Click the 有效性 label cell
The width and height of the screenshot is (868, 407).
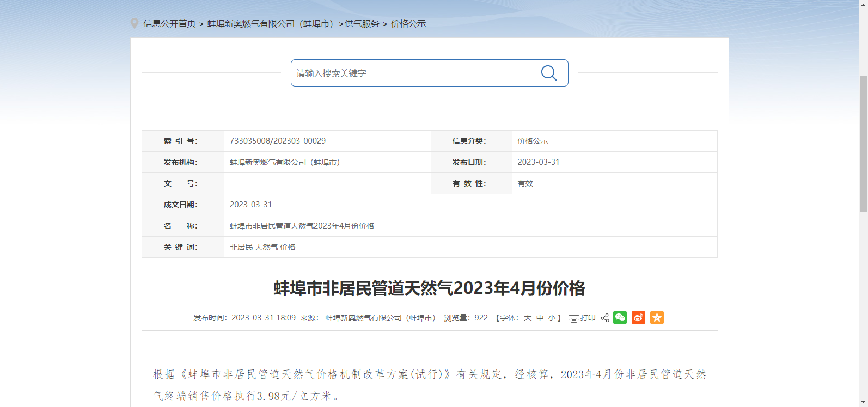click(472, 183)
